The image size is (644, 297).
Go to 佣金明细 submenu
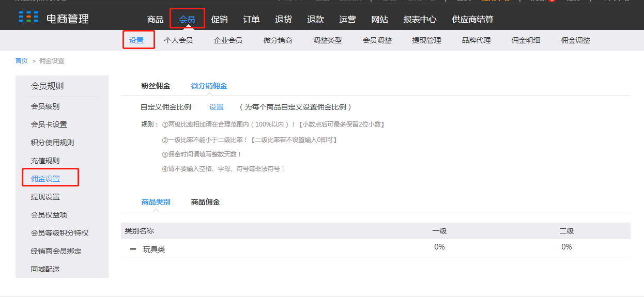526,40
